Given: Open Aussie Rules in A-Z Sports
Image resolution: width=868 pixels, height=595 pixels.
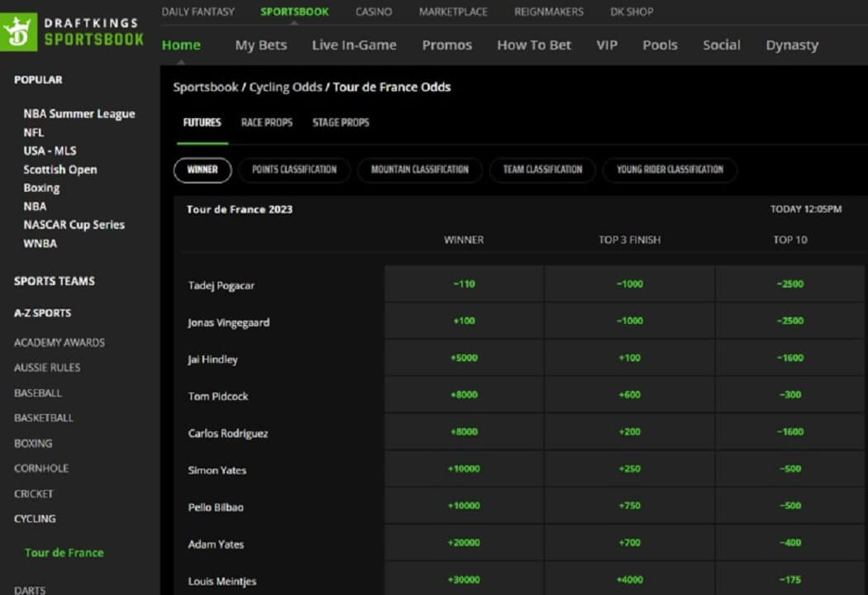Looking at the screenshot, I should point(47,368).
